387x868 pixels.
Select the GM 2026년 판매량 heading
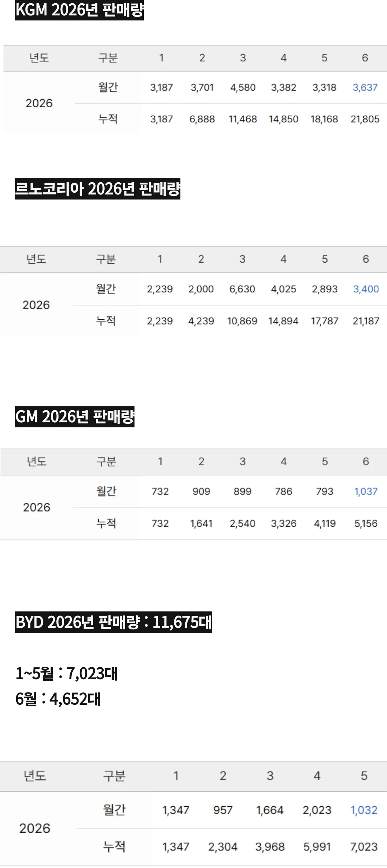(x=75, y=417)
